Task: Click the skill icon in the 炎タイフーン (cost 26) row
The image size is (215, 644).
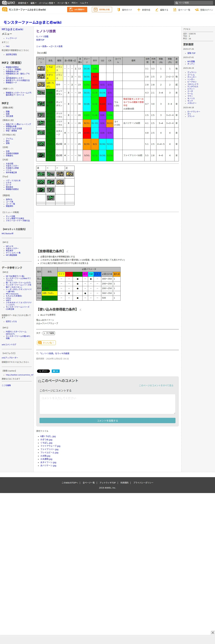Action: (41, 123)
